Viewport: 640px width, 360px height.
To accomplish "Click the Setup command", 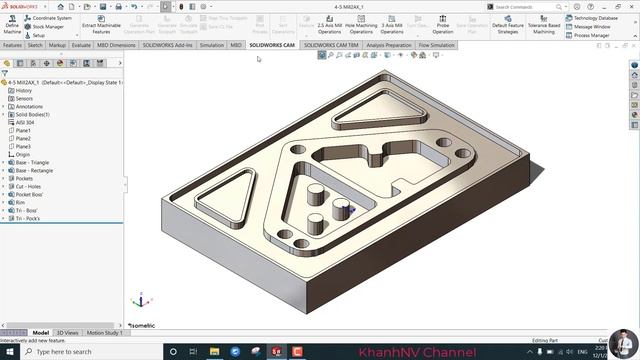I will 35,35.
